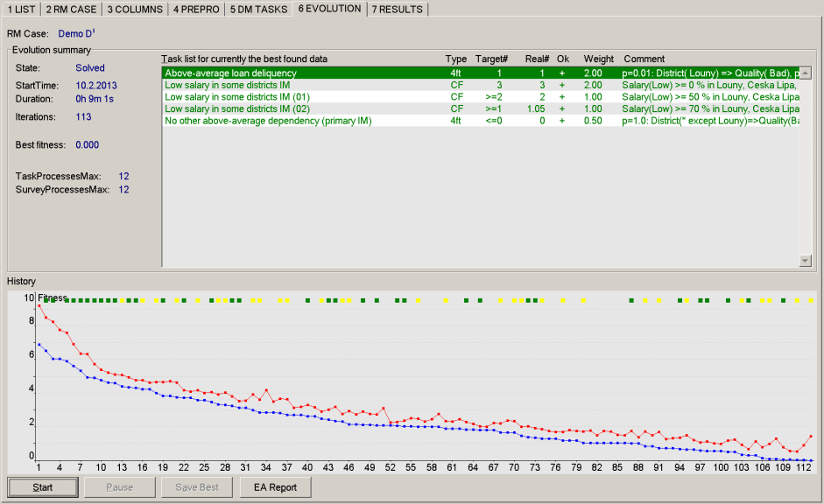824x504 pixels.
Task: Click the Real# value 1.05
Action: pos(536,108)
